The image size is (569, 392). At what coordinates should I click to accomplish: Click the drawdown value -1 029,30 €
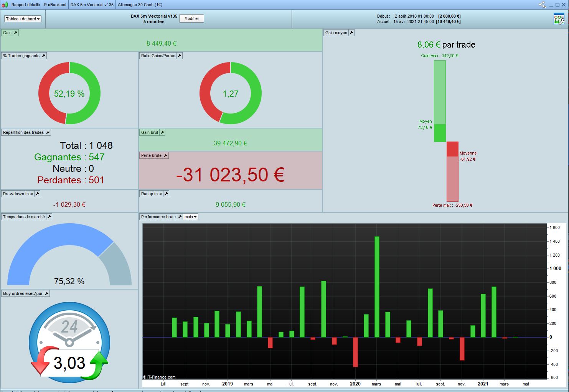coord(69,205)
